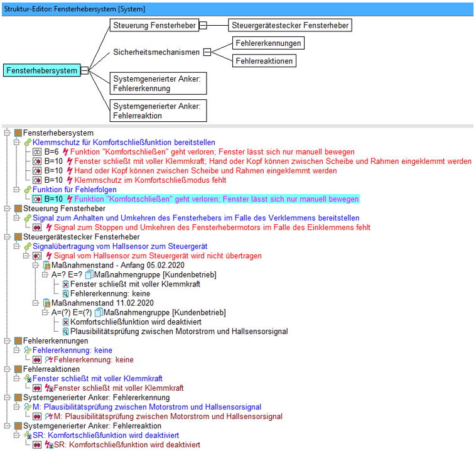The height and width of the screenshot is (451, 476).
Task: Click detection icon of Fehlererkennung: keine measure
Action: click(x=65, y=294)
